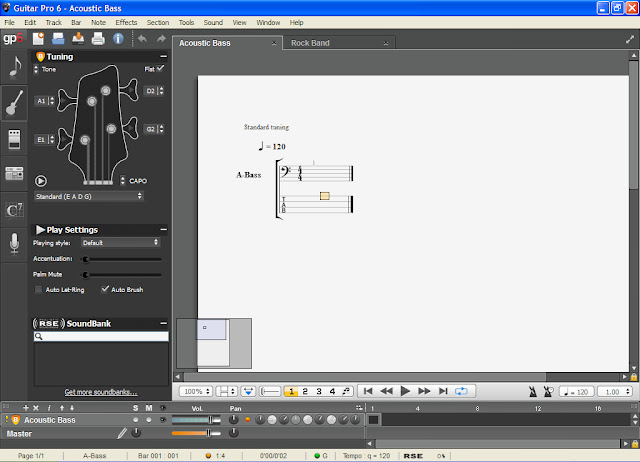Open the Playing style Default dropdown
This screenshot has height=462, width=640.
(x=120, y=242)
